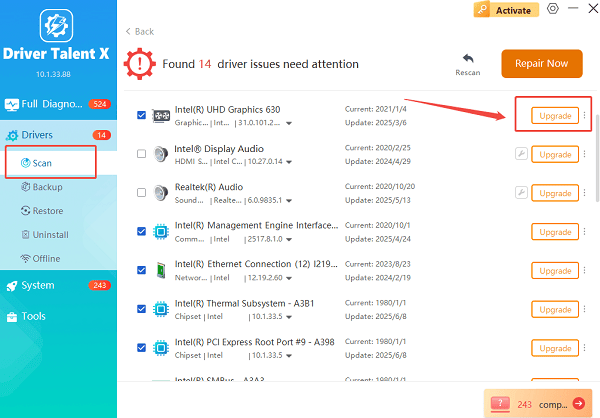Click the Intel UHD Graphics 630 device icon
This screenshot has width=600, height=418.
click(161, 116)
